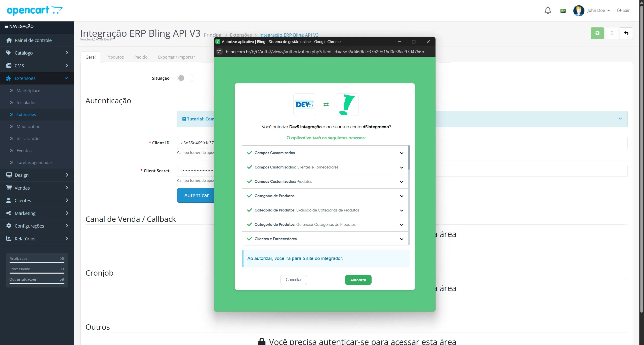Click the Dev5 logo in the popup
This screenshot has width=644, height=345.
304,104
